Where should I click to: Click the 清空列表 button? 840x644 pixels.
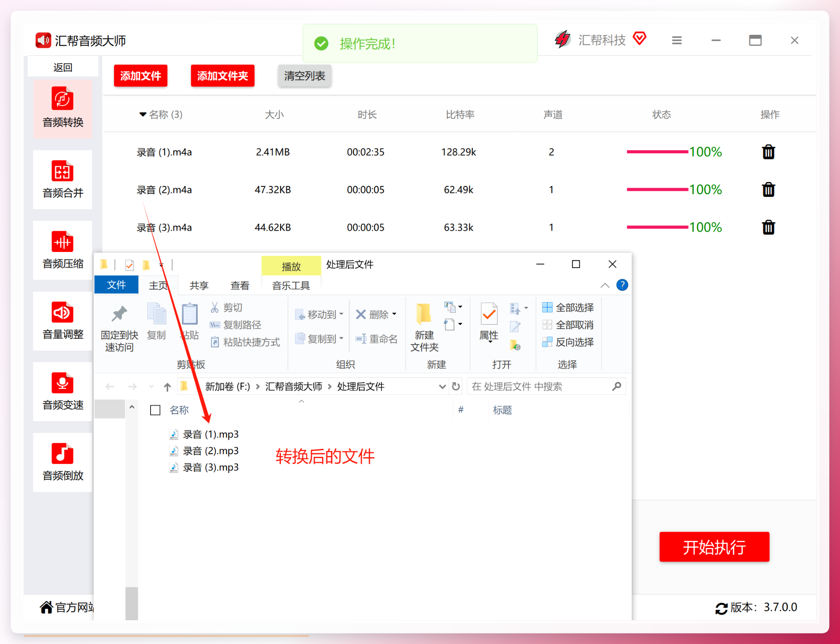pyautogui.click(x=305, y=76)
